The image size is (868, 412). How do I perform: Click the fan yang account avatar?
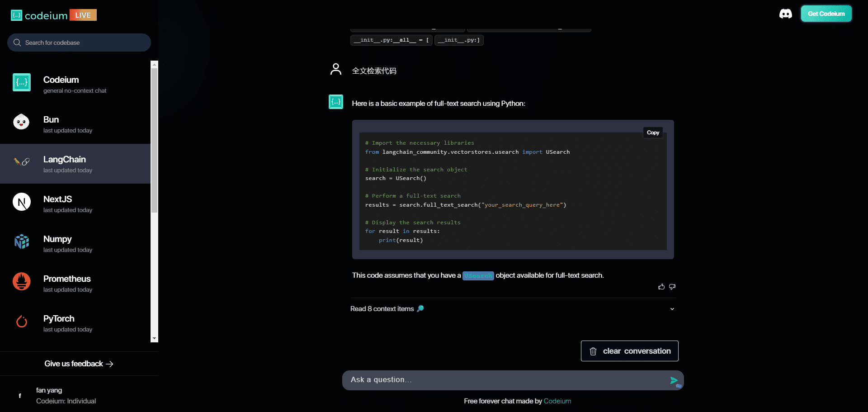click(x=19, y=396)
